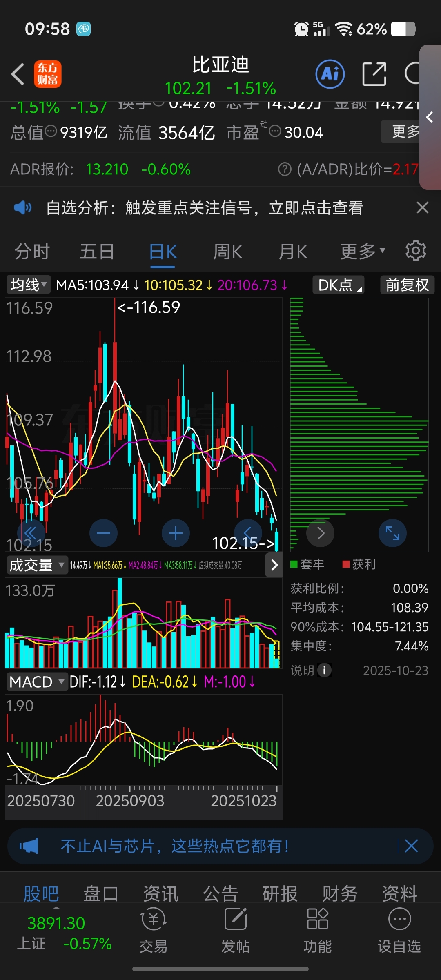Expand cost distribution chart to fullscreen
441x980 pixels.
pos(392,533)
